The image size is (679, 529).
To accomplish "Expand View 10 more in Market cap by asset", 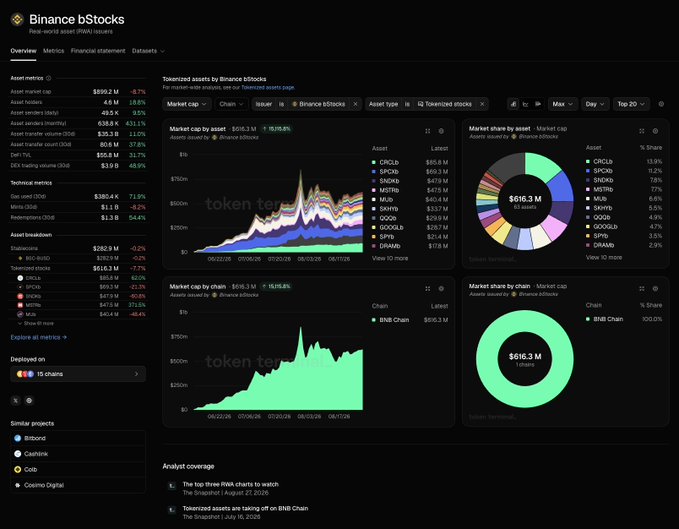I will tap(390, 258).
